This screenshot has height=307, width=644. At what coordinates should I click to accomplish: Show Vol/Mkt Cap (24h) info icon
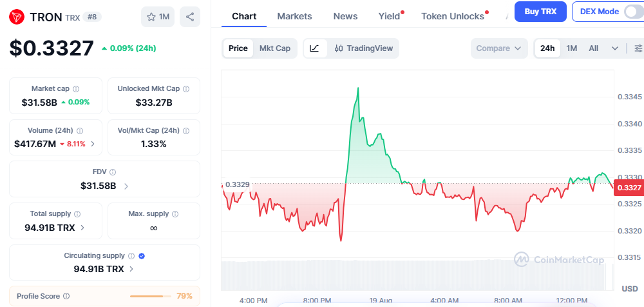coord(186,130)
